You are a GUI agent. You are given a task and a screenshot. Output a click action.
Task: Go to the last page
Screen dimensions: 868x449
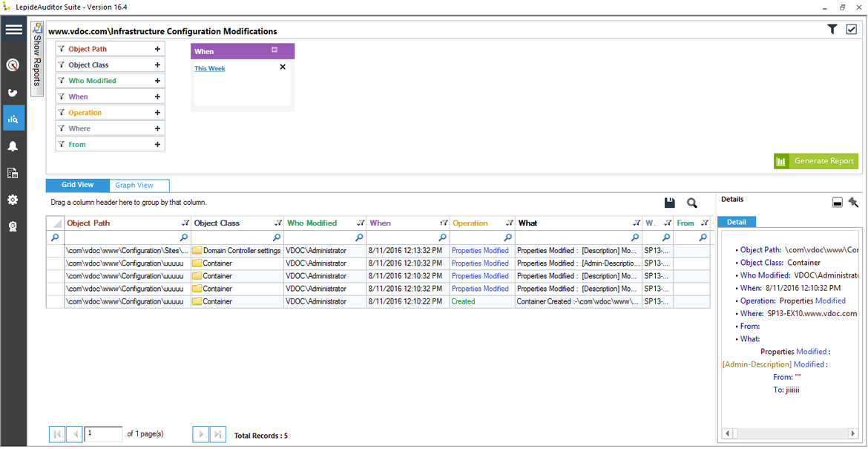pyautogui.click(x=218, y=434)
